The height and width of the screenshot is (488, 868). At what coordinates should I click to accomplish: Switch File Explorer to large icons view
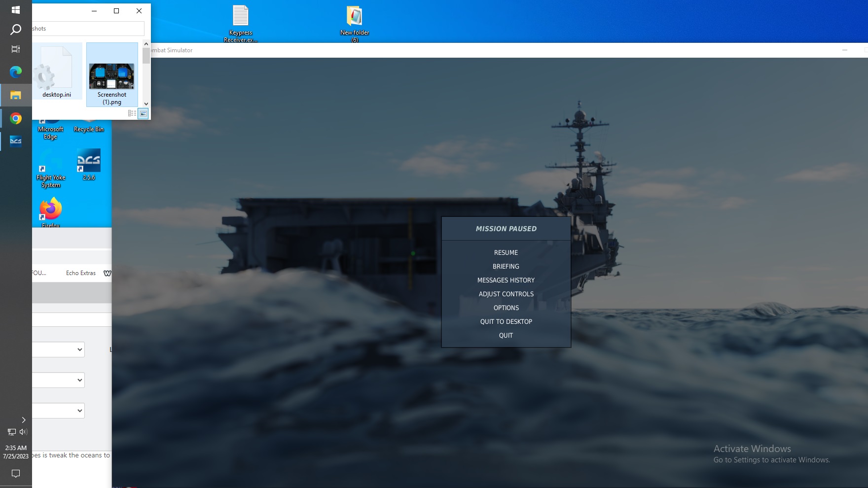click(x=143, y=113)
